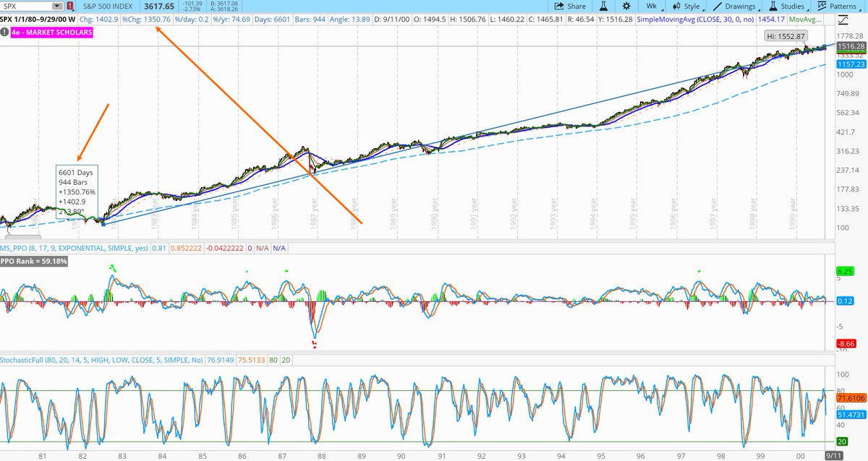The image size is (868, 461).
Task: Click the %/yr: 74.69 readout
Action: [231, 19]
